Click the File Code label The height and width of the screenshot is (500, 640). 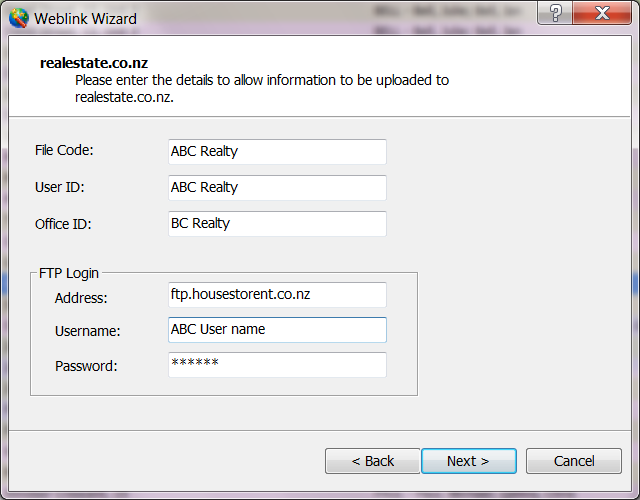point(64,150)
